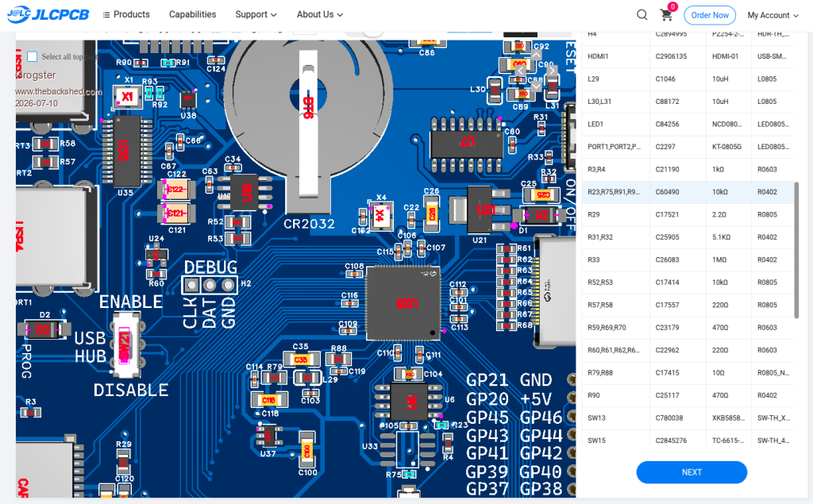Select the SW13 parts row

[x=688, y=418]
